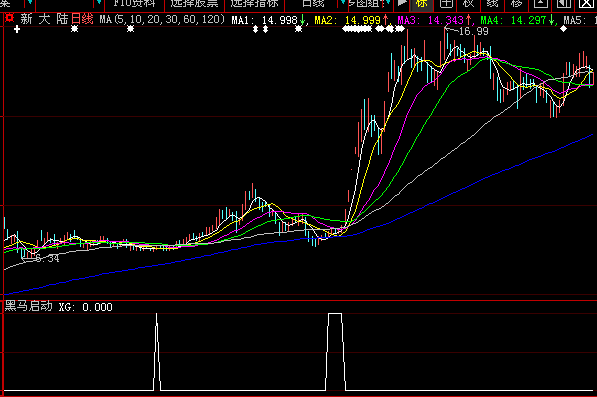Expand the cyan dropdown arrow before F10资料

99,3
